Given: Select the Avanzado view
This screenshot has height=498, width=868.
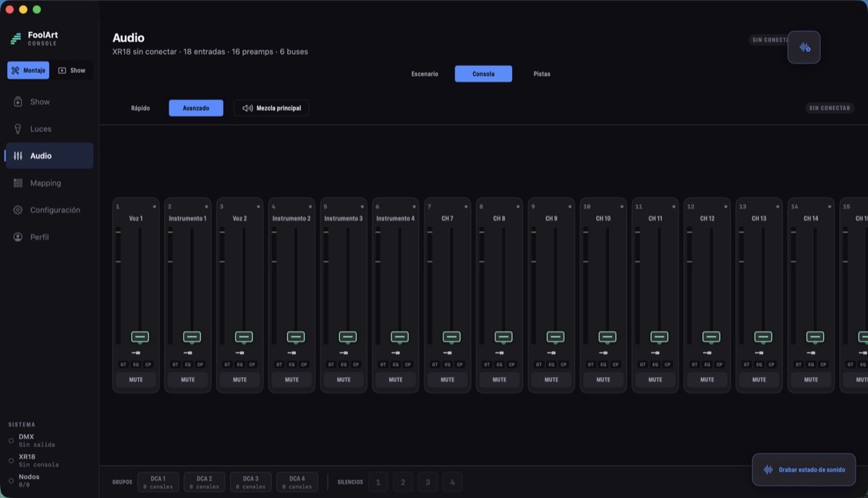Looking at the screenshot, I should (x=196, y=108).
